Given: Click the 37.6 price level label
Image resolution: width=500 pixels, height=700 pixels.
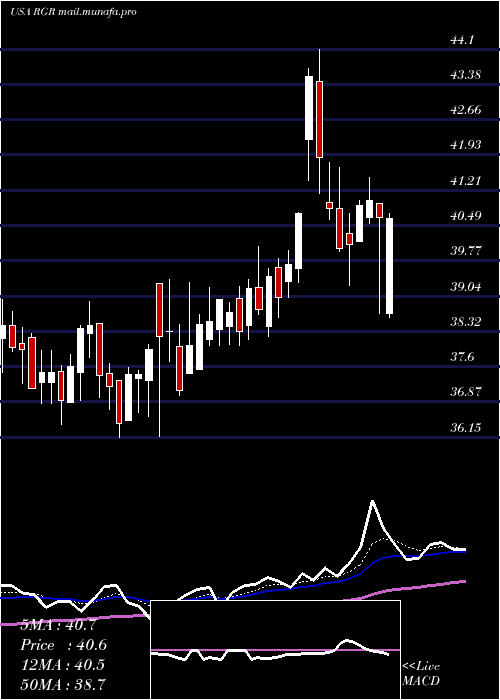Looking at the screenshot, I should click(x=462, y=357).
